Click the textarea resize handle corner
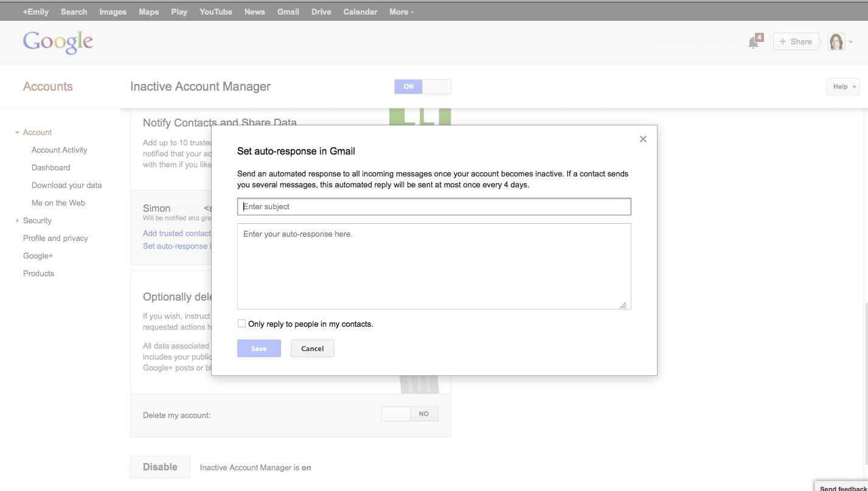868x491 pixels. tap(623, 305)
